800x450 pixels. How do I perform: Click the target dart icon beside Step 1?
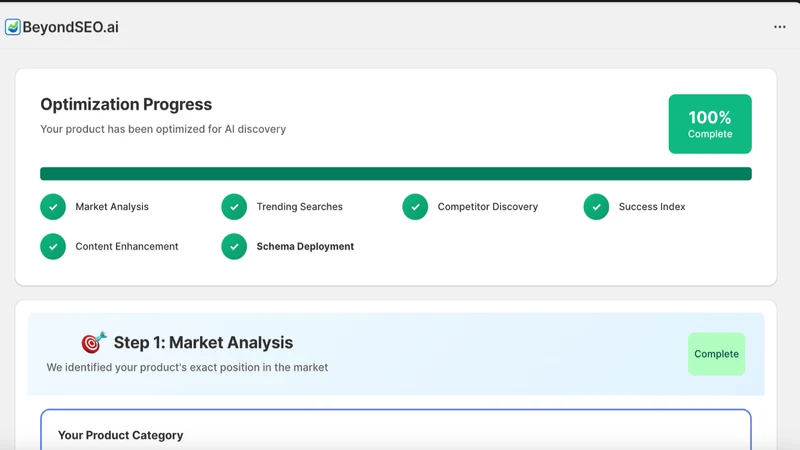(x=94, y=342)
